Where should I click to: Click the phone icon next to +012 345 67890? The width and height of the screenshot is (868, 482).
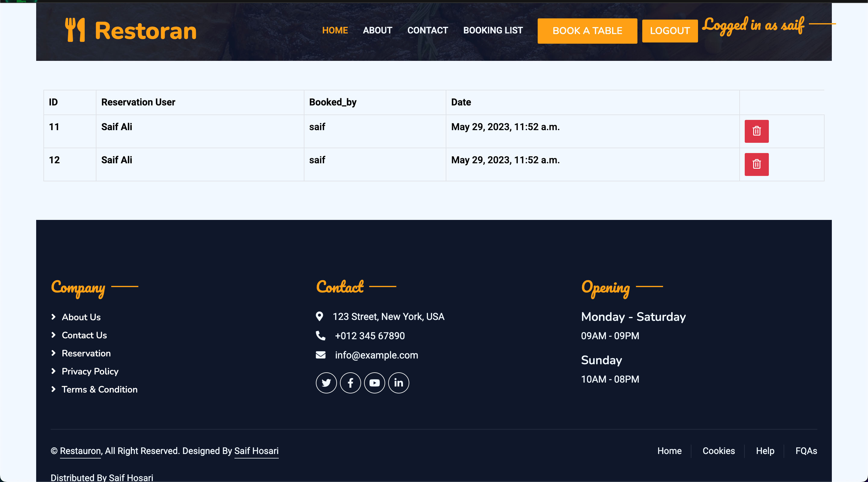320,336
